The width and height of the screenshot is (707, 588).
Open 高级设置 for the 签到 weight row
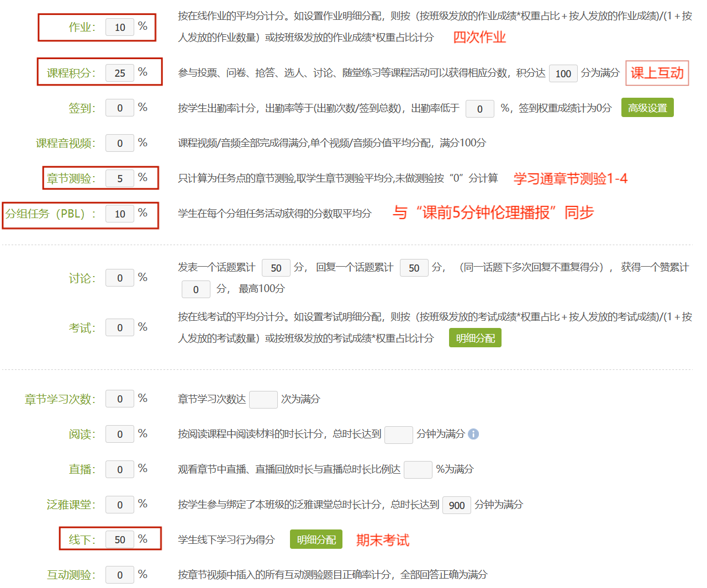pos(647,108)
